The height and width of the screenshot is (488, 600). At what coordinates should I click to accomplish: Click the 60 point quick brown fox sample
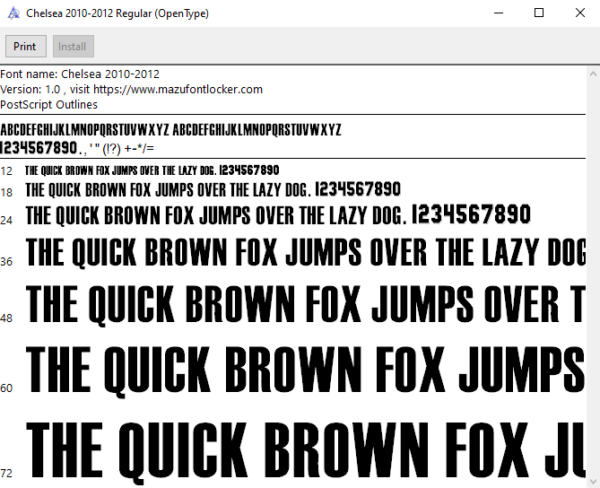(306, 371)
